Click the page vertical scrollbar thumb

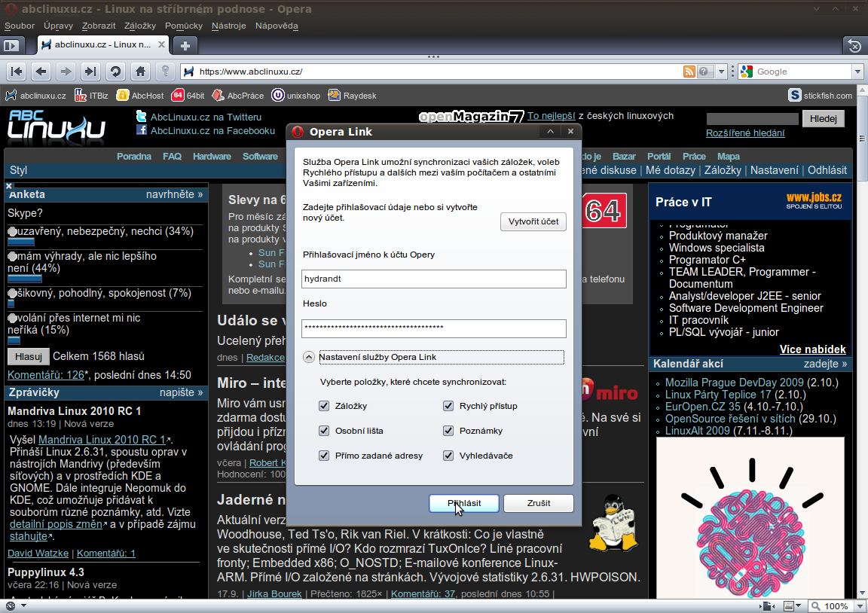[863, 138]
